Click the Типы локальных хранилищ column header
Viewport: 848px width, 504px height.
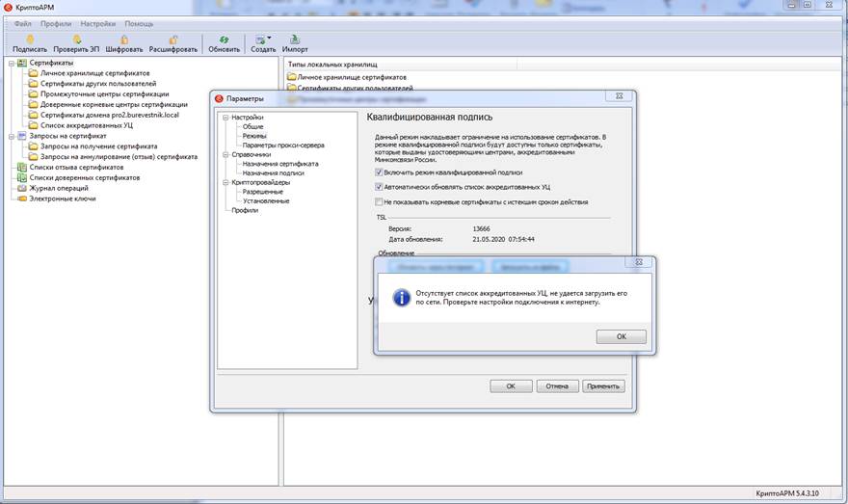400,65
